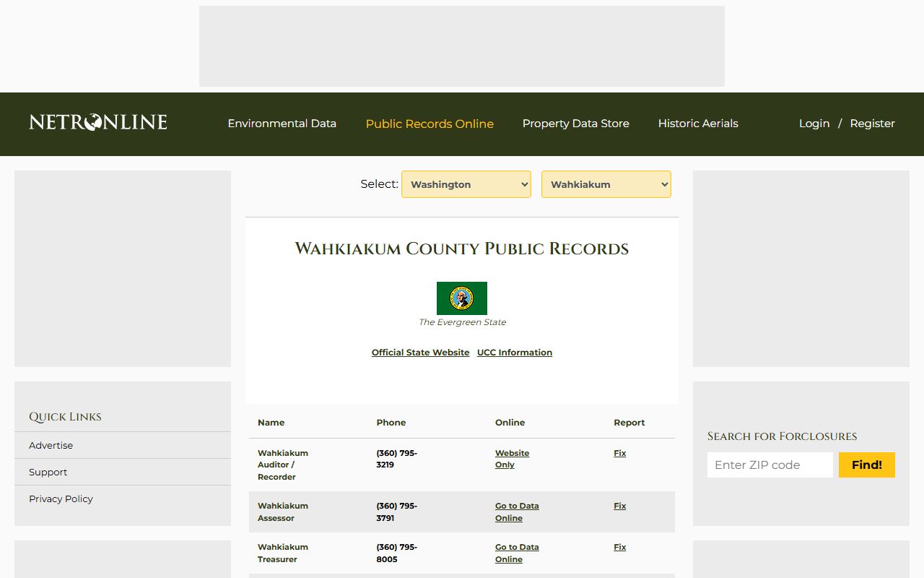
Task: Open the Official State Website link
Action: 421,353
